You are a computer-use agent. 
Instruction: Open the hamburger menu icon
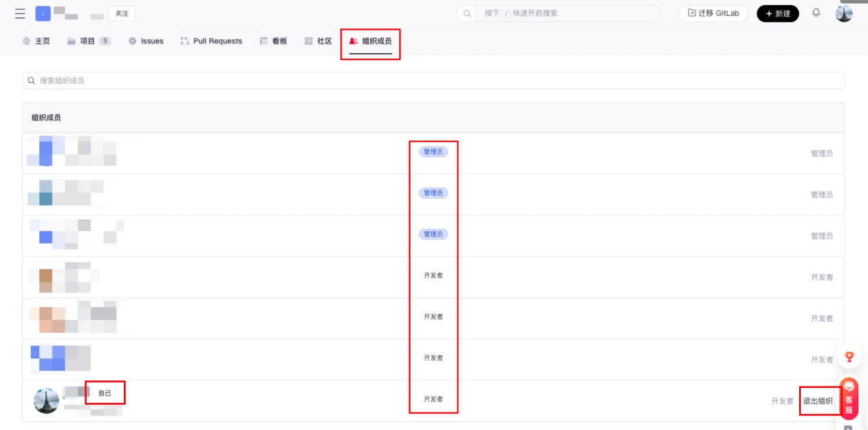click(20, 13)
